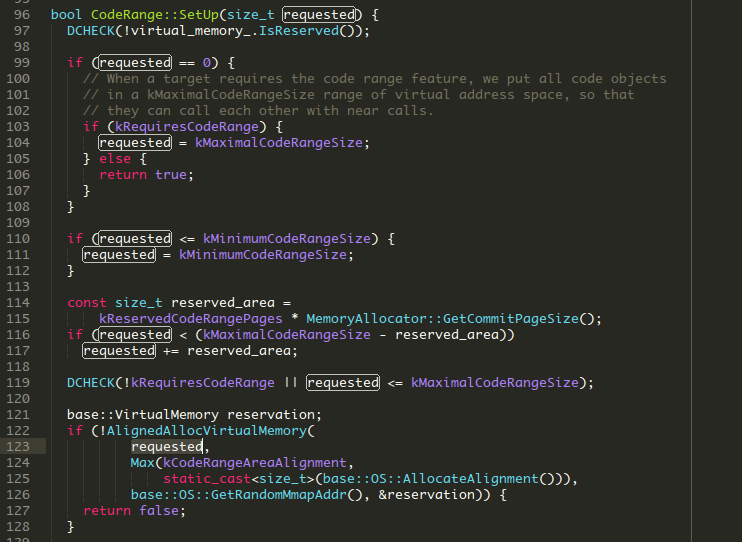Select 'requested' parameter on line 96
Viewport: 742px width, 542px height.
[x=319, y=15]
